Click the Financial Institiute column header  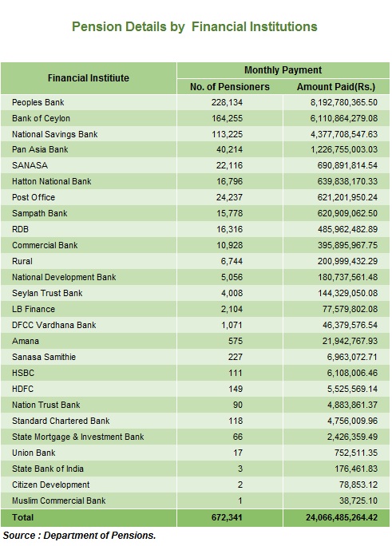tap(89, 78)
